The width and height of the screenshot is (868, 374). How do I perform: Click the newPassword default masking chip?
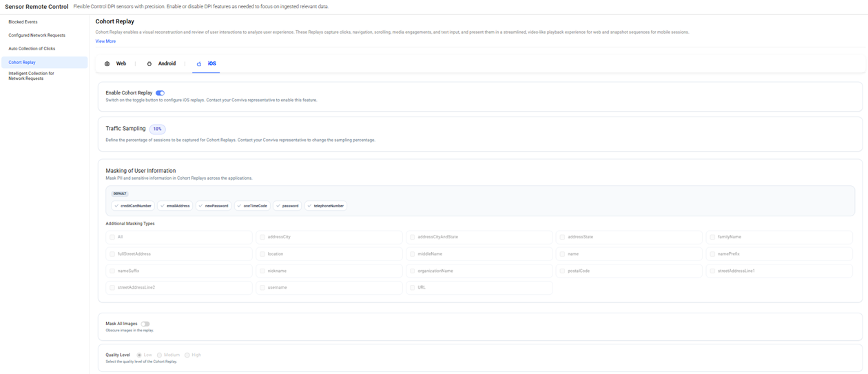tap(214, 206)
